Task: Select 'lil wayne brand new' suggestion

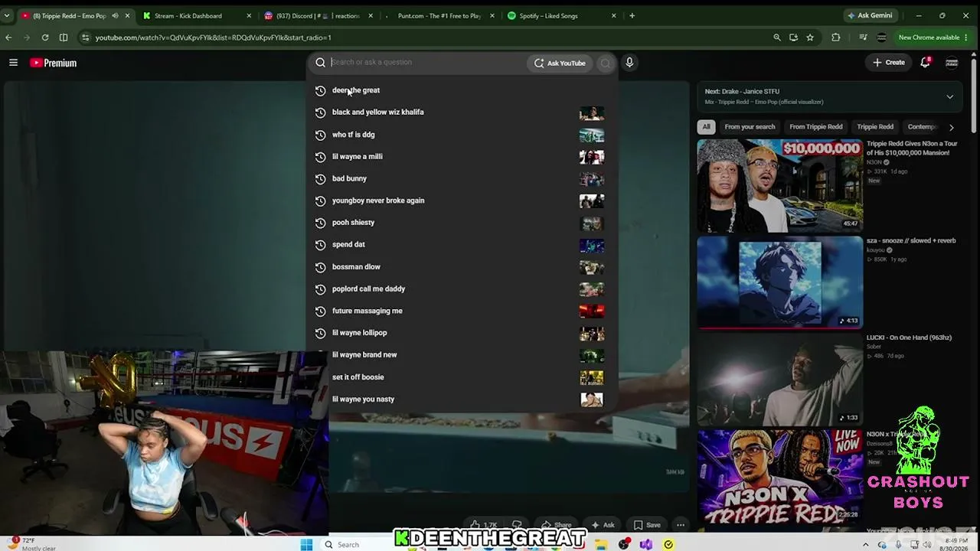Action: [462, 355]
